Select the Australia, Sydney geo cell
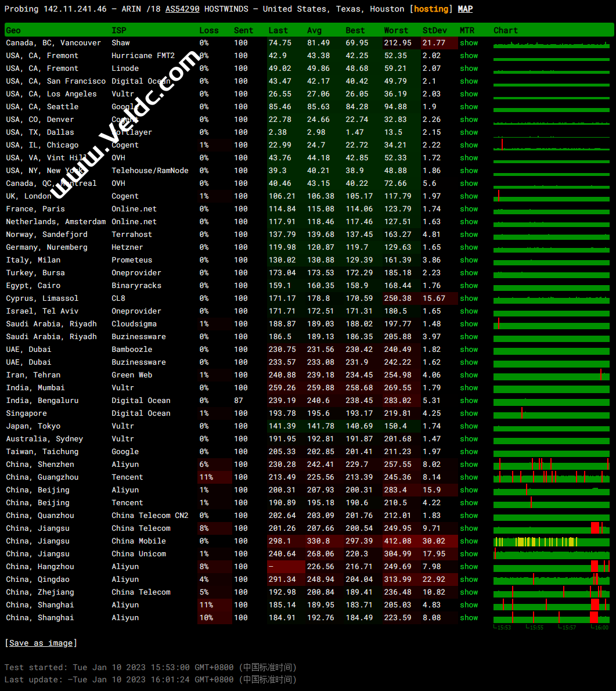616x691 pixels. [45, 439]
